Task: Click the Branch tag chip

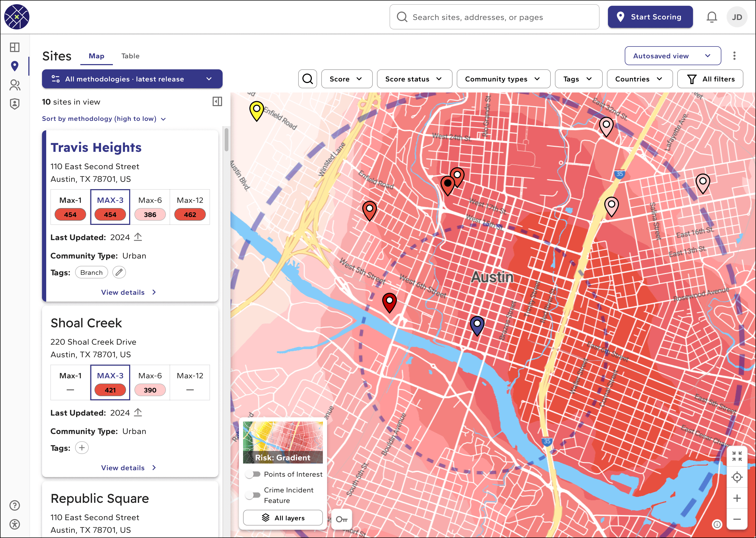Action: [x=91, y=272]
